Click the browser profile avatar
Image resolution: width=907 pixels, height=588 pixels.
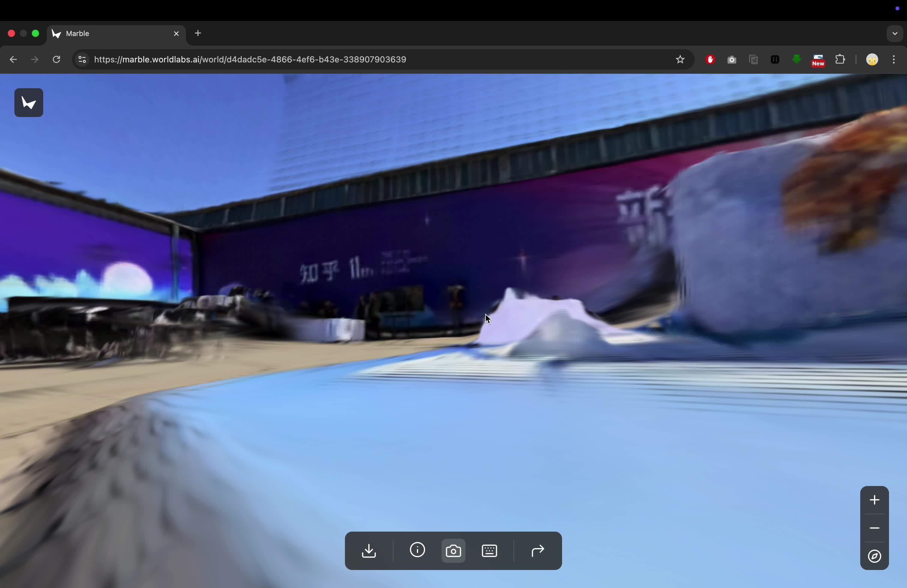872,59
